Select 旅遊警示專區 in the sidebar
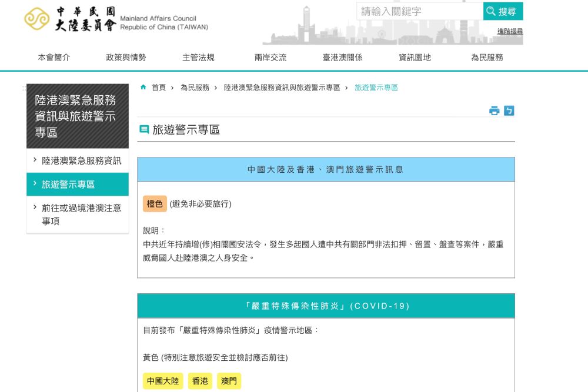The height and width of the screenshot is (392, 588). point(78,185)
